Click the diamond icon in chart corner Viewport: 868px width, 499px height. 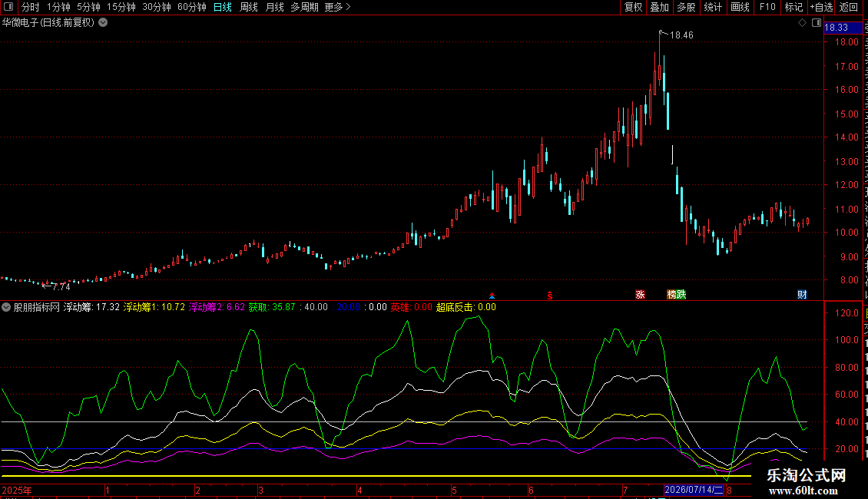[x=802, y=23]
